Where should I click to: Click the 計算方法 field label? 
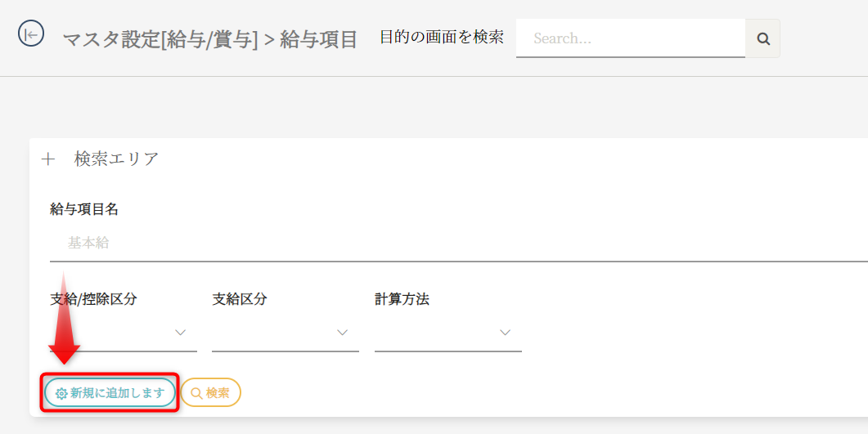402,299
